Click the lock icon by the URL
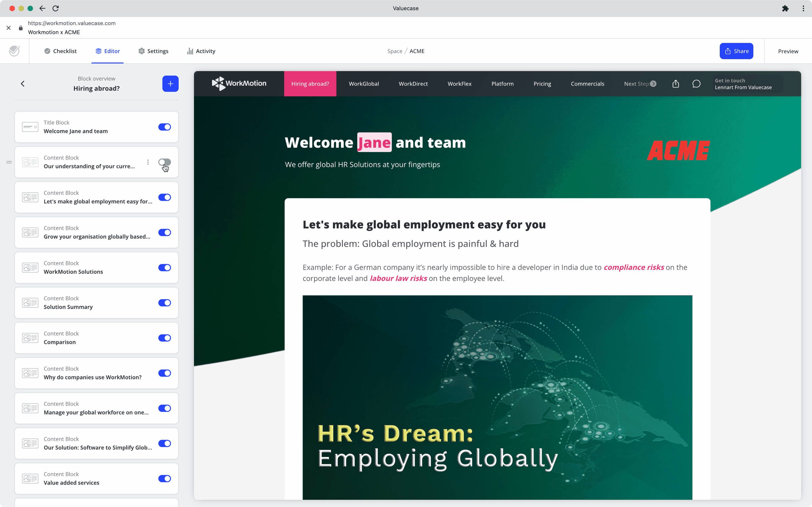Image resolution: width=812 pixels, height=507 pixels. (x=21, y=28)
